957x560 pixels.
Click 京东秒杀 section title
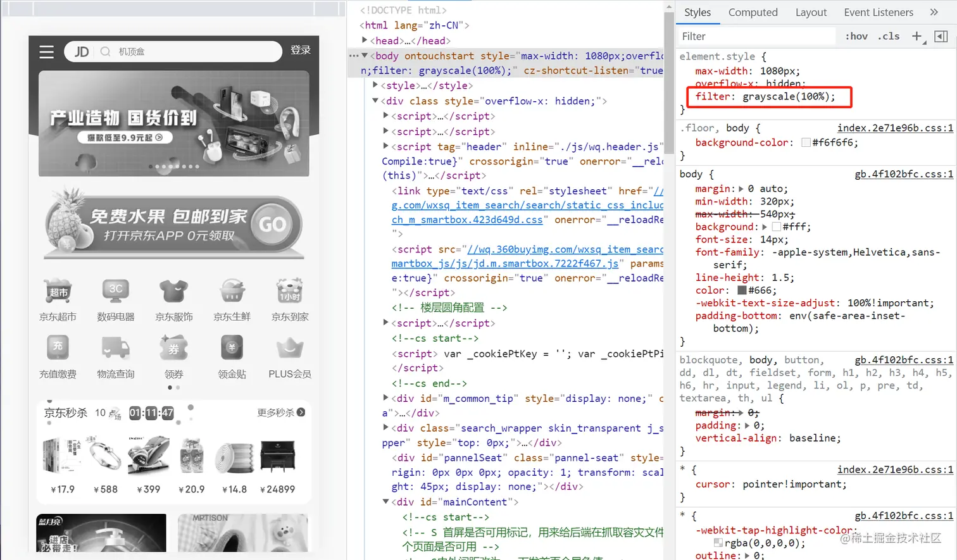point(66,413)
